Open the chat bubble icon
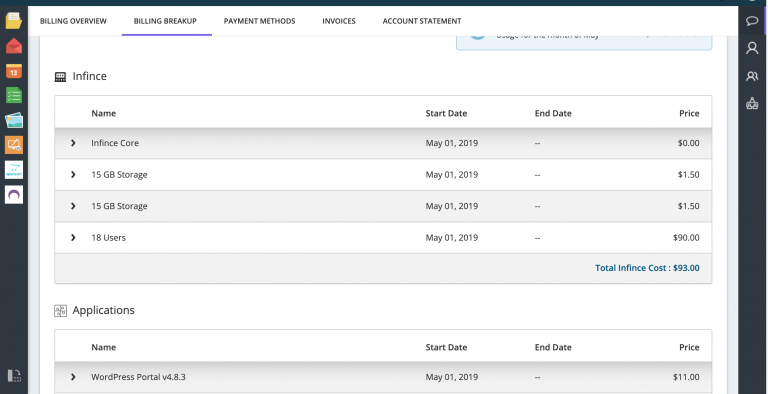768x394 pixels. click(x=752, y=21)
